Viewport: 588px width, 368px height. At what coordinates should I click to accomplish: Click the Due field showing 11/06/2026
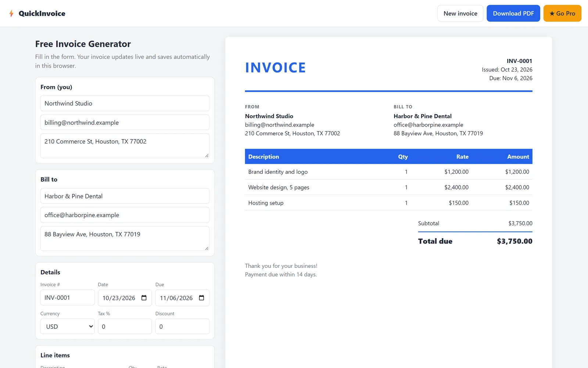click(x=182, y=298)
